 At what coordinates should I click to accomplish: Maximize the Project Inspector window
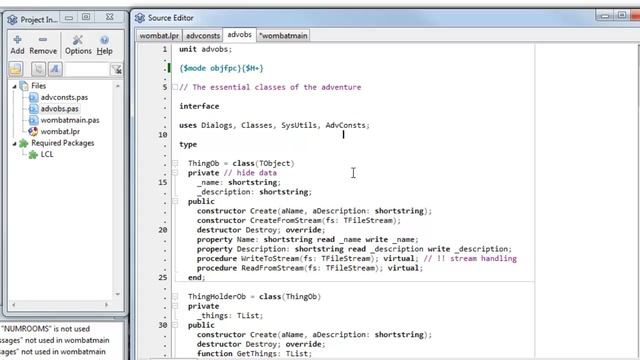click(x=86, y=17)
